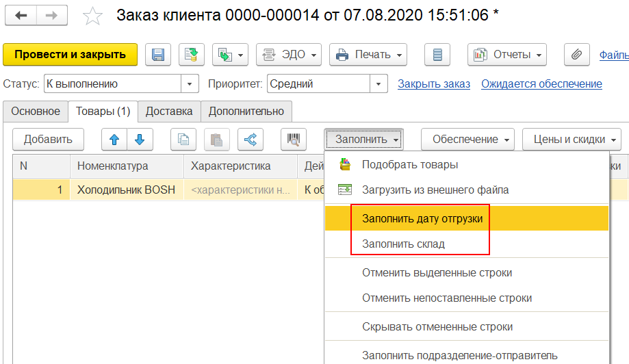Click the barcode search icon
Viewport: 629px width, 364px height.
click(294, 140)
